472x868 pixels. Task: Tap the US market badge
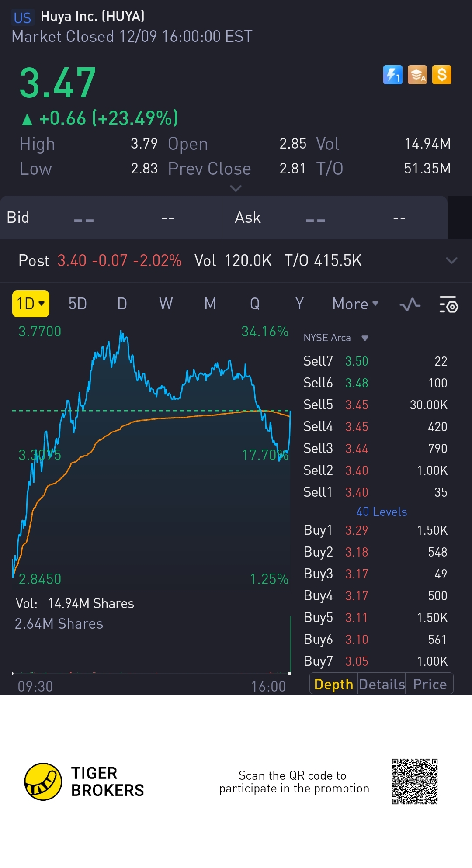22,17
